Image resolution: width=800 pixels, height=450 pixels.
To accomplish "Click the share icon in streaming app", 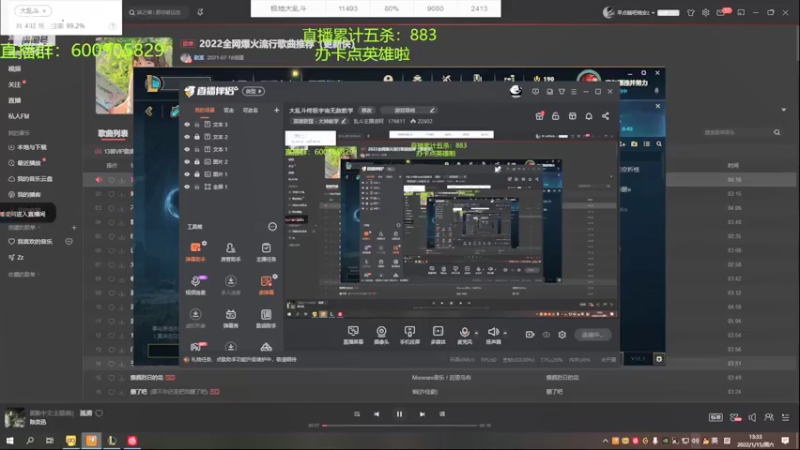I will [605, 116].
